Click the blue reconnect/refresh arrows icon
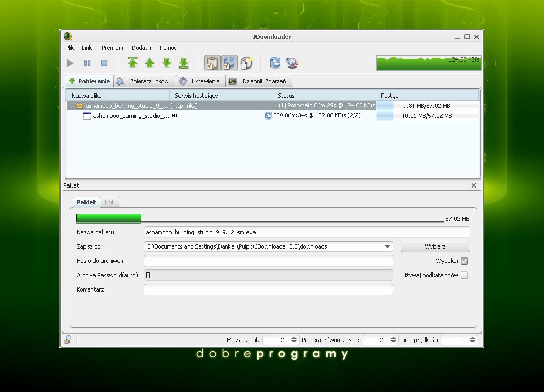 coord(275,63)
